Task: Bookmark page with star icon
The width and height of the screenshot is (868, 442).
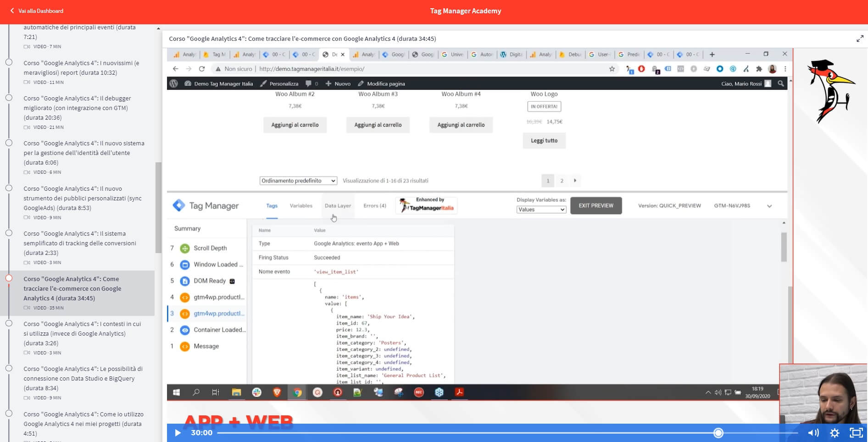Action: pos(612,69)
